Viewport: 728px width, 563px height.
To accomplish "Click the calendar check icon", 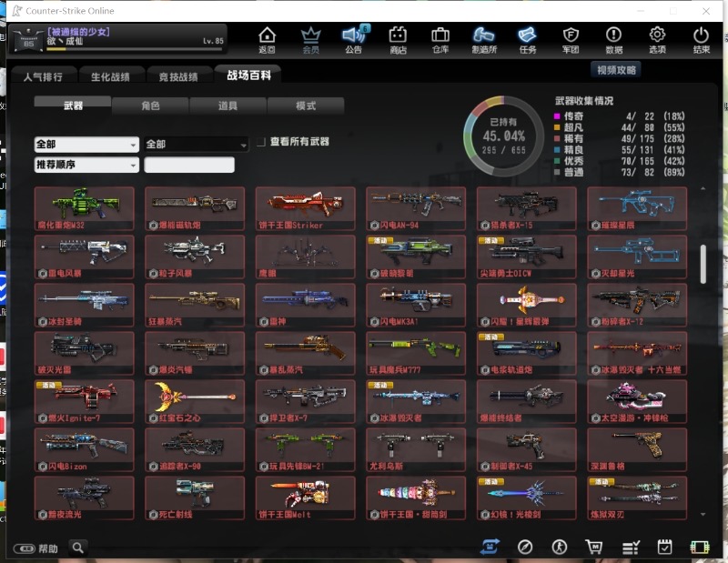I will coord(665,548).
